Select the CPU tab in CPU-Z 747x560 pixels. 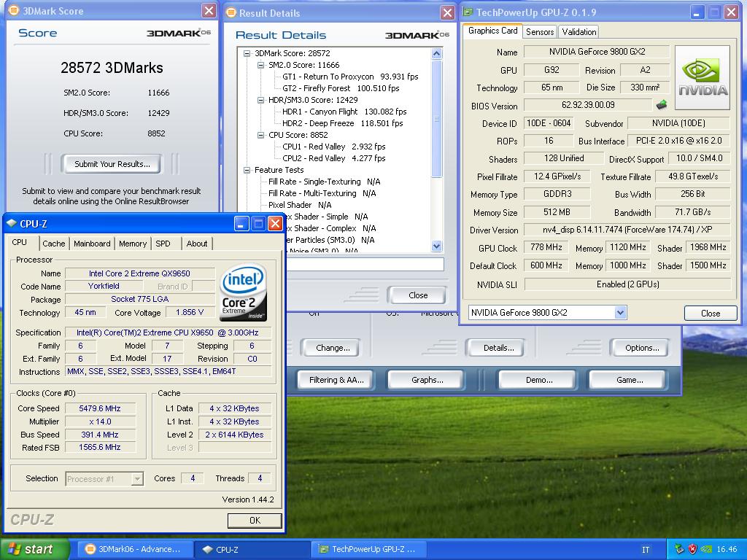tap(20, 242)
